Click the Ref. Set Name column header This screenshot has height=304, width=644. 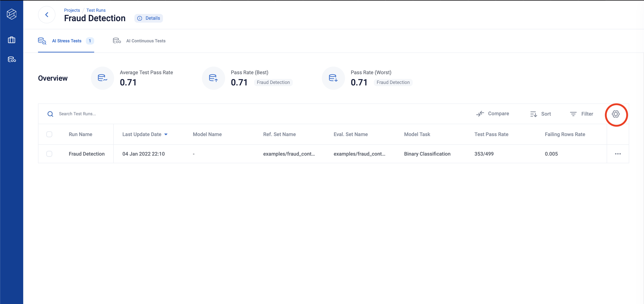tap(279, 134)
